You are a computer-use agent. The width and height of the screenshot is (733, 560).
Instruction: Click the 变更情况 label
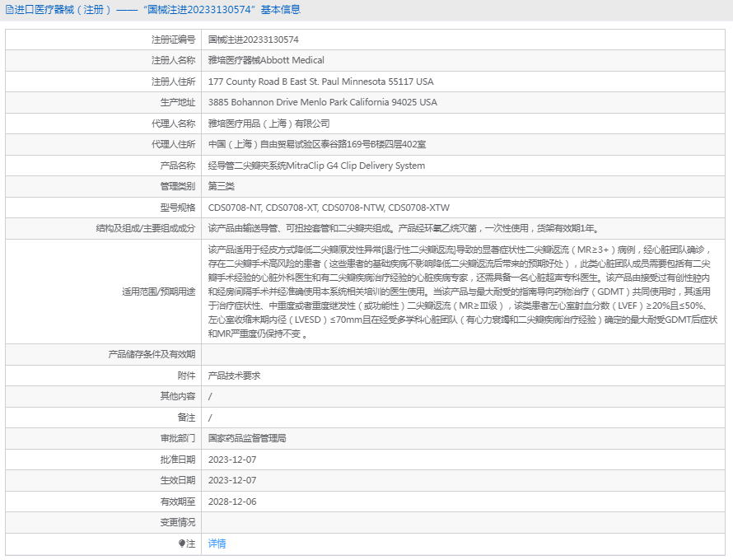tap(178, 522)
